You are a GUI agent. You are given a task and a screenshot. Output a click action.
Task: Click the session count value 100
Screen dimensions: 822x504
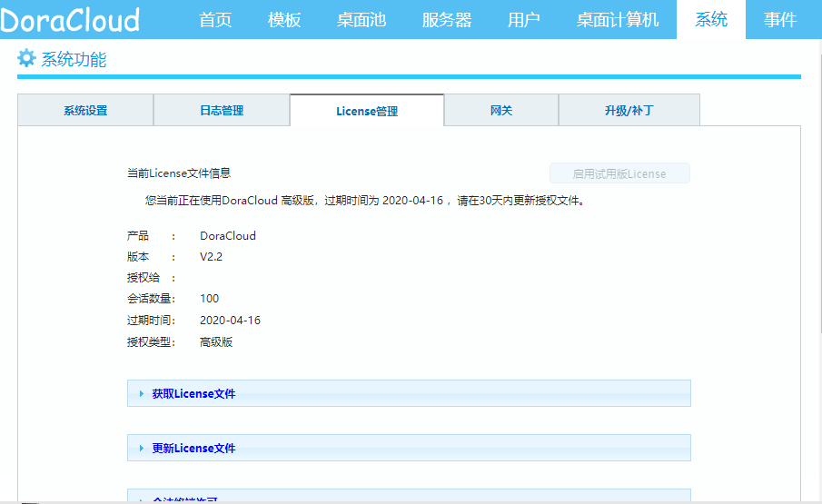(209, 299)
